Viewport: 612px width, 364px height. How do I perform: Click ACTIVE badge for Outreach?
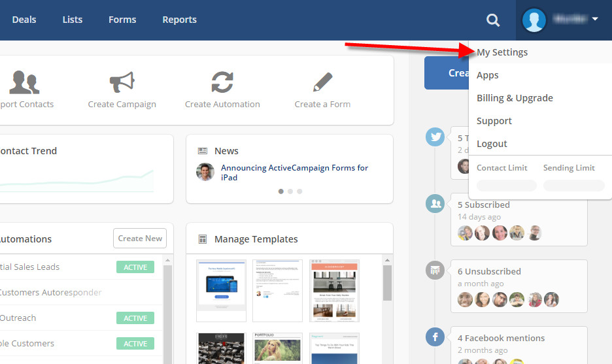135,318
